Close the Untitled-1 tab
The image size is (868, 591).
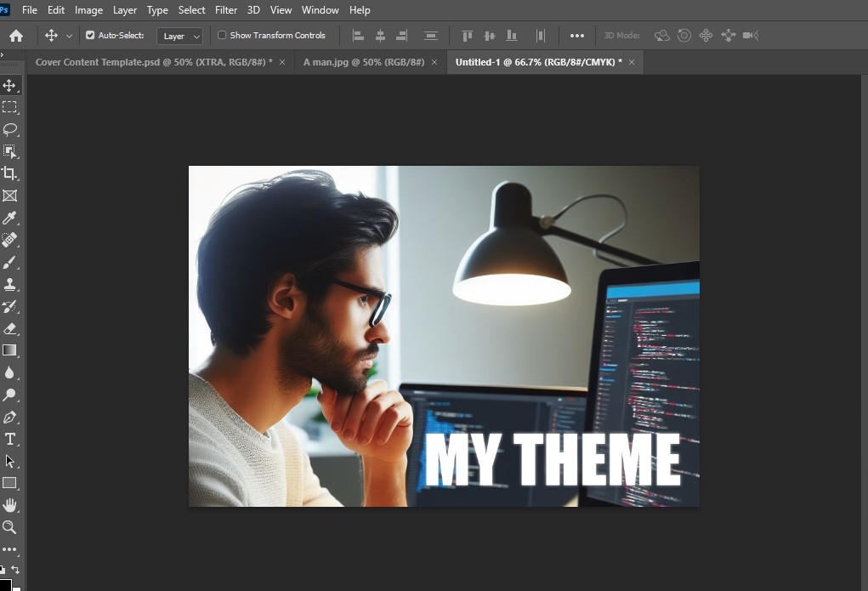pos(632,62)
